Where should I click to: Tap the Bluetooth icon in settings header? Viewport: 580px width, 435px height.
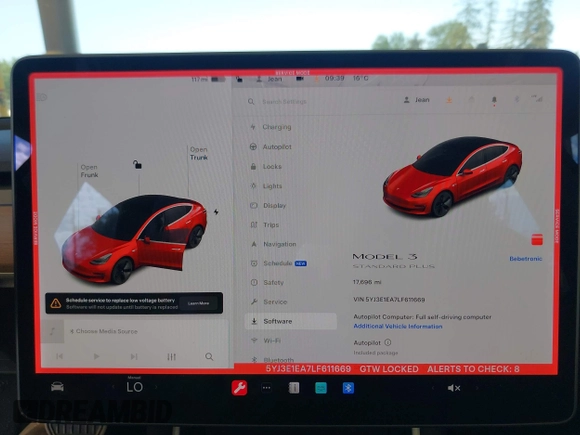click(517, 99)
